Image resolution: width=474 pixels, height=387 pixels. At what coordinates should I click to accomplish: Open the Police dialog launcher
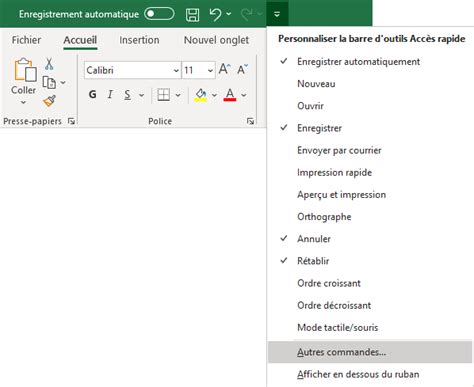(x=250, y=121)
